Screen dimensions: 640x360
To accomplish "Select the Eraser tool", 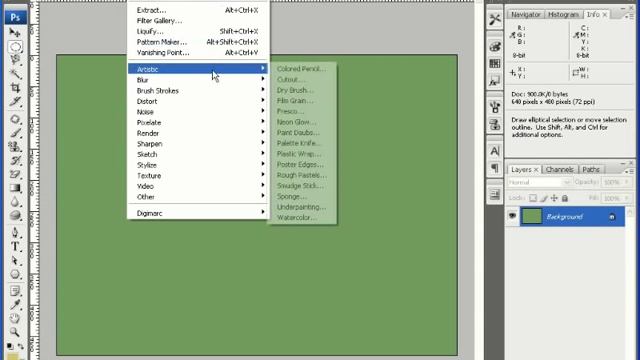I will point(15,174).
